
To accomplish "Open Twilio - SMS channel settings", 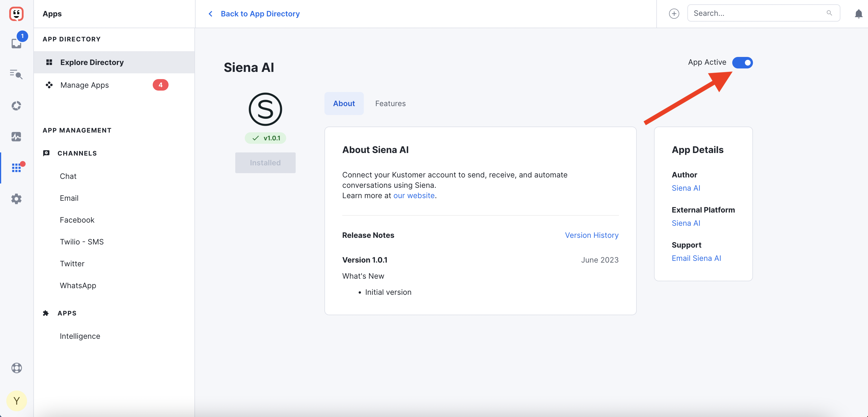I will 82,242.
